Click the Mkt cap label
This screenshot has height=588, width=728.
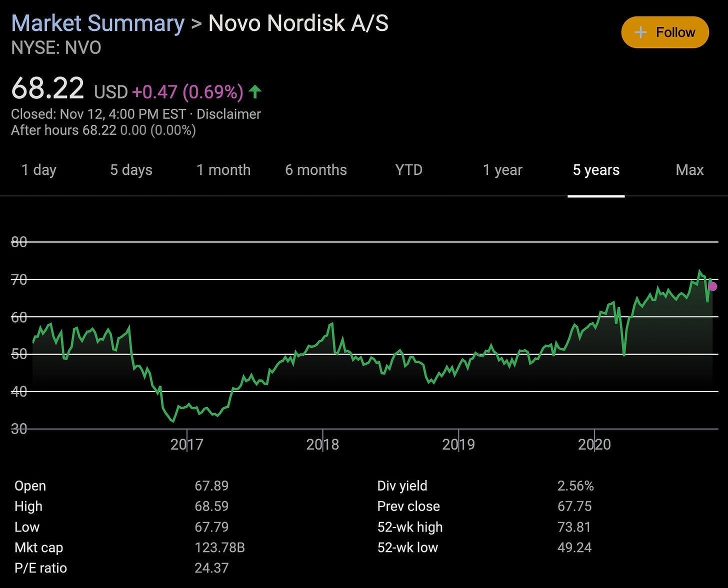(38, 548)
